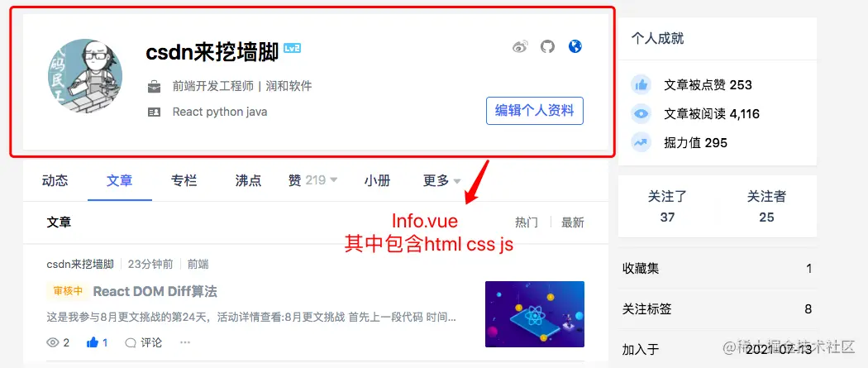
Task: Open the GitHub profile icon
Action: [547, 46]
